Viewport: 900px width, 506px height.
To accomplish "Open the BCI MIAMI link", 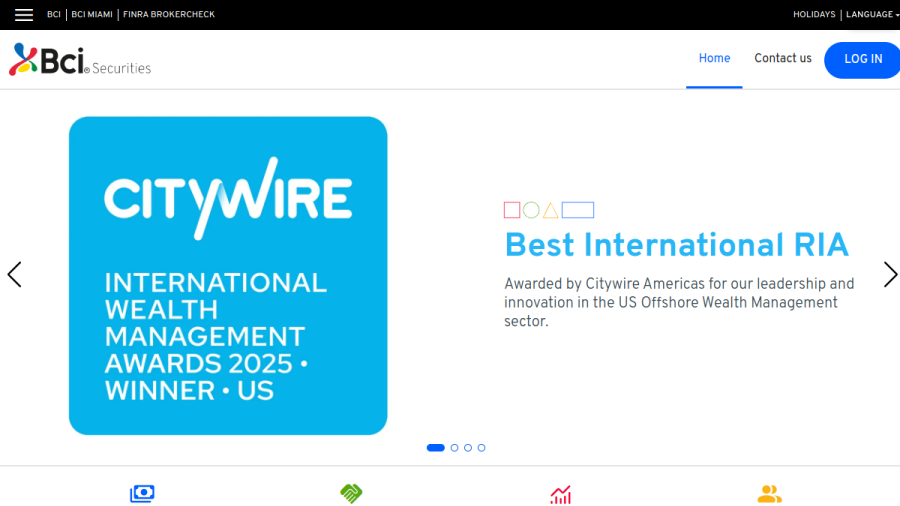I will 92,14.
